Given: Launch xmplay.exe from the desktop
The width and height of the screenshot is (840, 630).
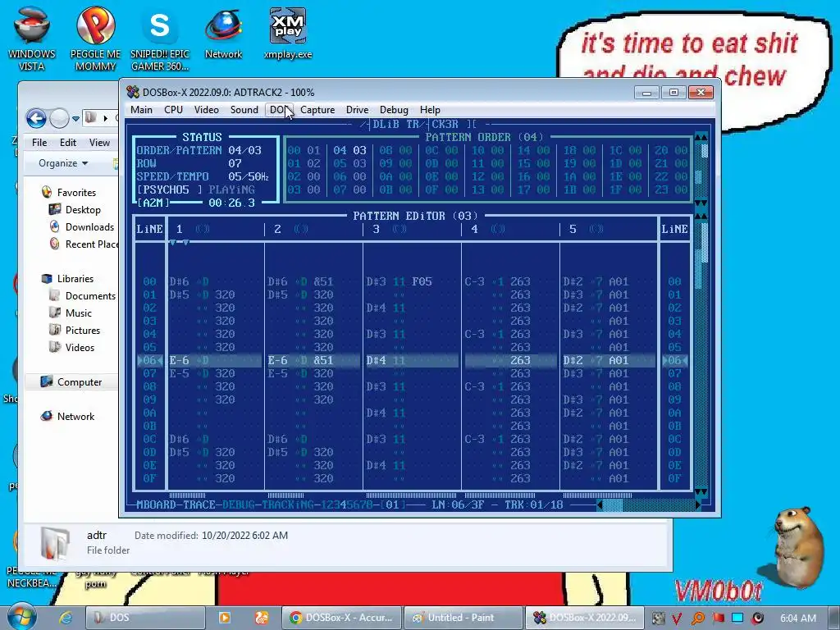Looking at the screenshot, I should tap(288, 33).
